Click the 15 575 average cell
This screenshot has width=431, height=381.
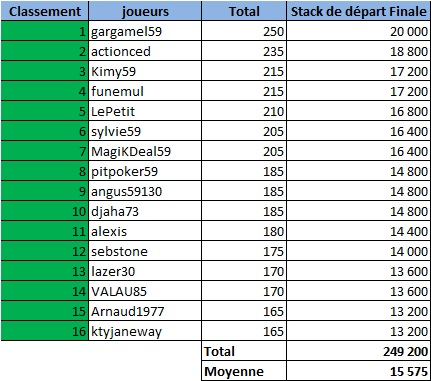point(358,371)
